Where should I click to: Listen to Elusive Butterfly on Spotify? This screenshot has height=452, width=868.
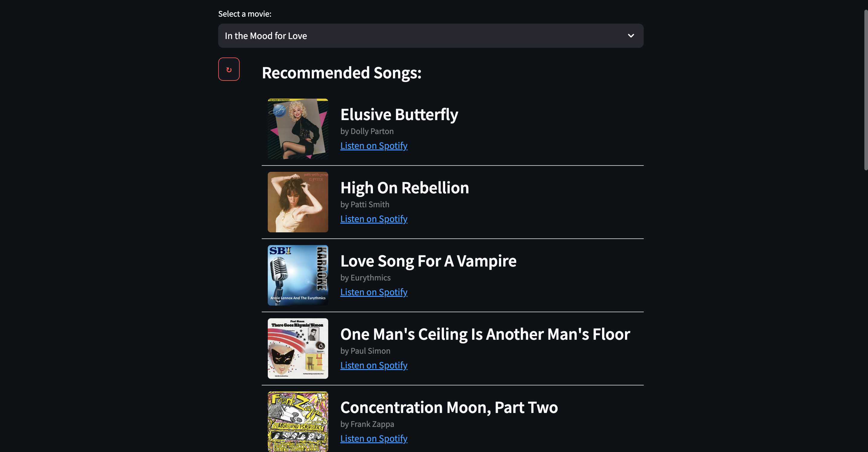[x=373, y=146]
